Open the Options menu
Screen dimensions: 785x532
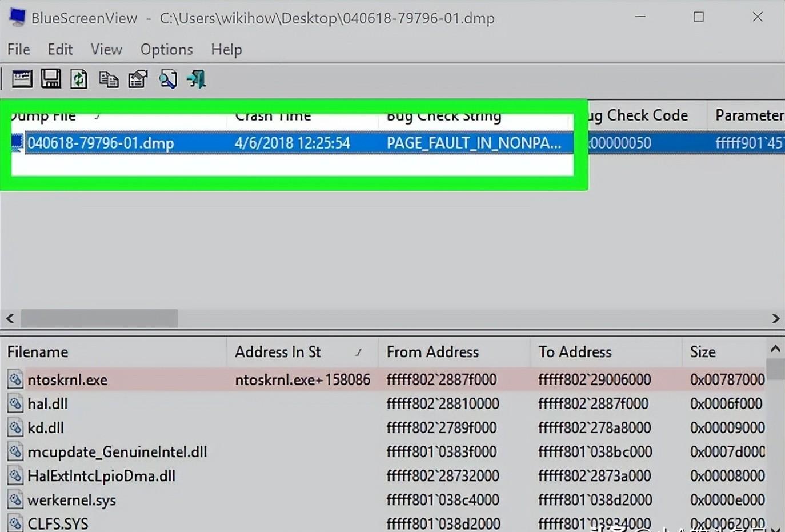coord(167,49)
